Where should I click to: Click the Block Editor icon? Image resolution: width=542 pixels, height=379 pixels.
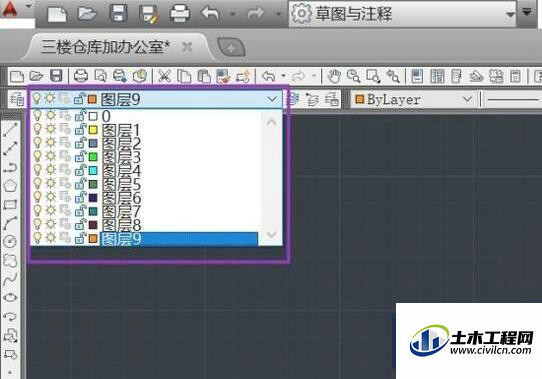click(x=243, y=76)
